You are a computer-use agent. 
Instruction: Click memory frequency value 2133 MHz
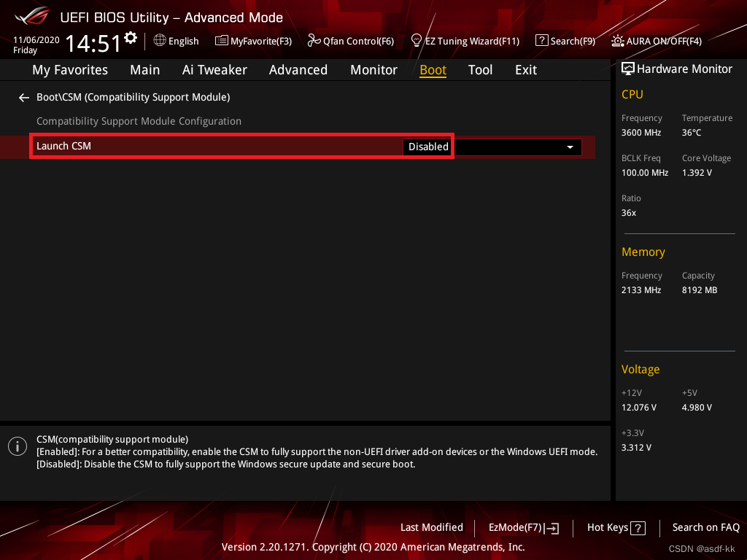[x=640, y=290]
